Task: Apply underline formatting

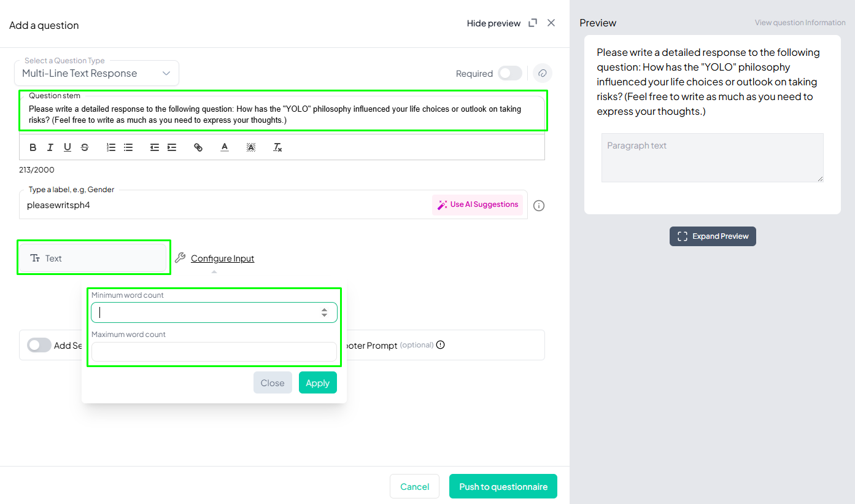Action: [68, 147]
